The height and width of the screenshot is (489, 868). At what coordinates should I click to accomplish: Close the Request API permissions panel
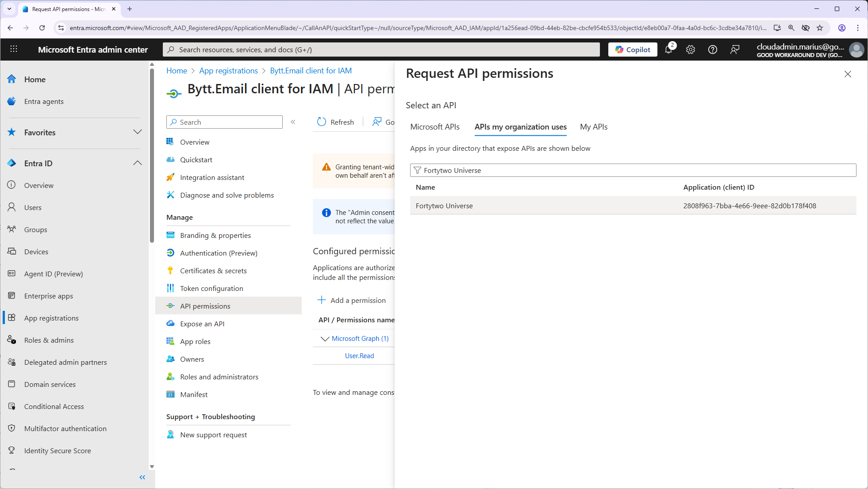(847, 74)
